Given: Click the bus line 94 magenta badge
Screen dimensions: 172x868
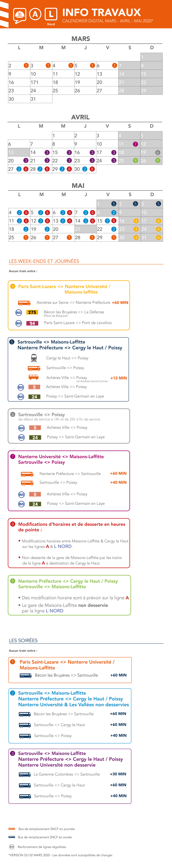Looking at the screenshot, I should 32,323.
